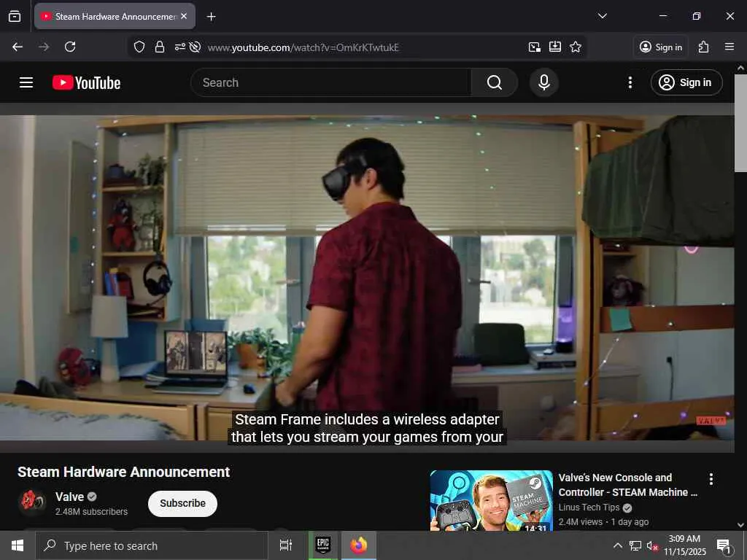The image size is (747, 560).
Task: Open YouTube settings three-dot menu
Action: 630,82
